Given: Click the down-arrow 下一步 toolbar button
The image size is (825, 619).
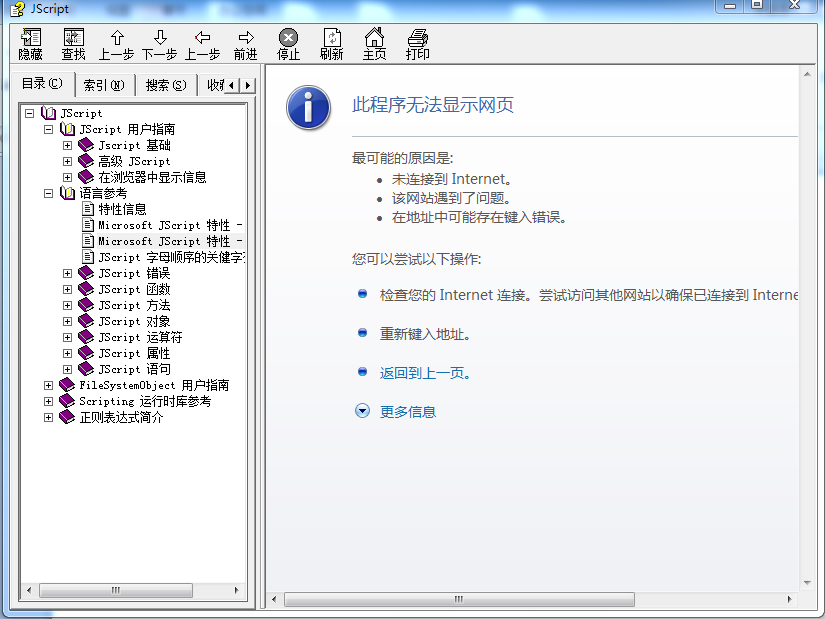Looking at the screenshot, I should [x=159, y=44].
